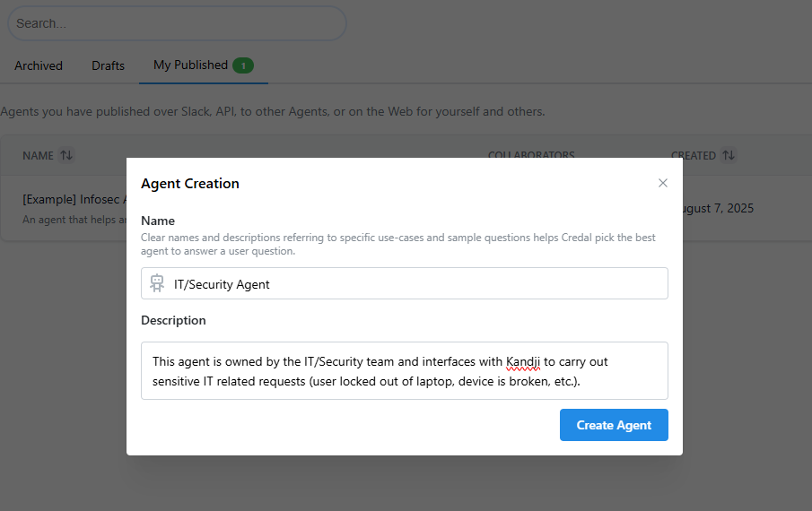812x511 pixels.
Task: Edit the IT/Security Agent name field
Action: click(x=405, y=283)
